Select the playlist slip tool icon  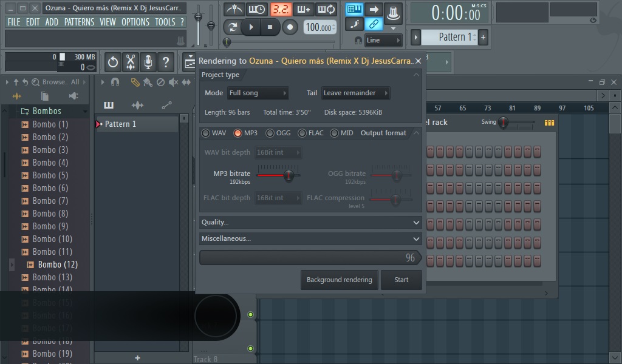click(x=186, y=82)
